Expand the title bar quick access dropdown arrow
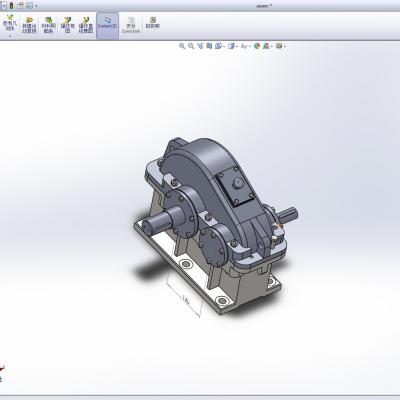Screen dimensions: 400x400 pos(36,6)
